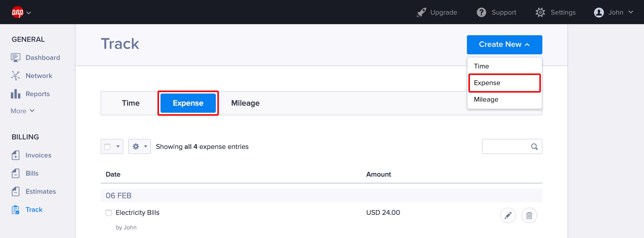Click the Upgrade rocket icon
Screen dimensions: 644x238
tap(422, 12)
